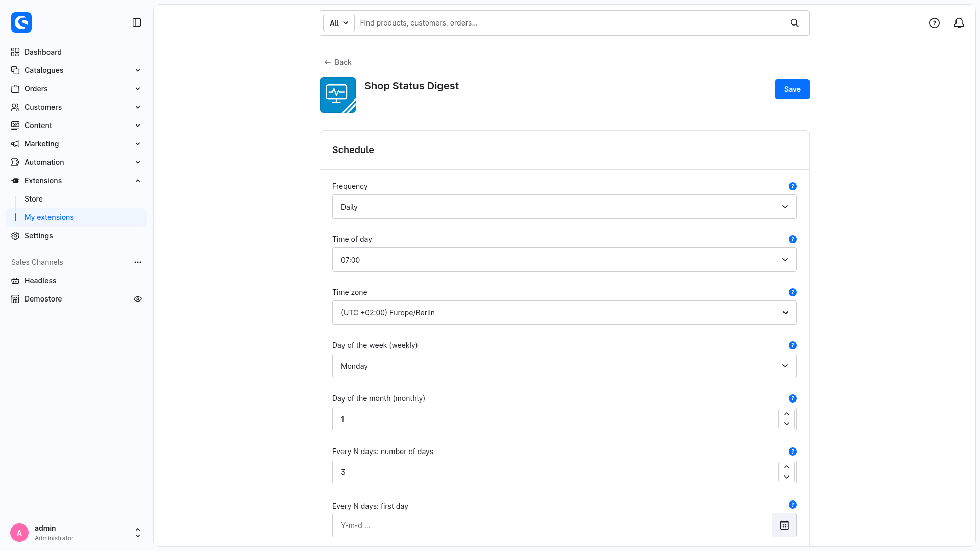The image size is (980, 551).
Task: Click the search magnifier icon
Action: click(x=795, y=23)
